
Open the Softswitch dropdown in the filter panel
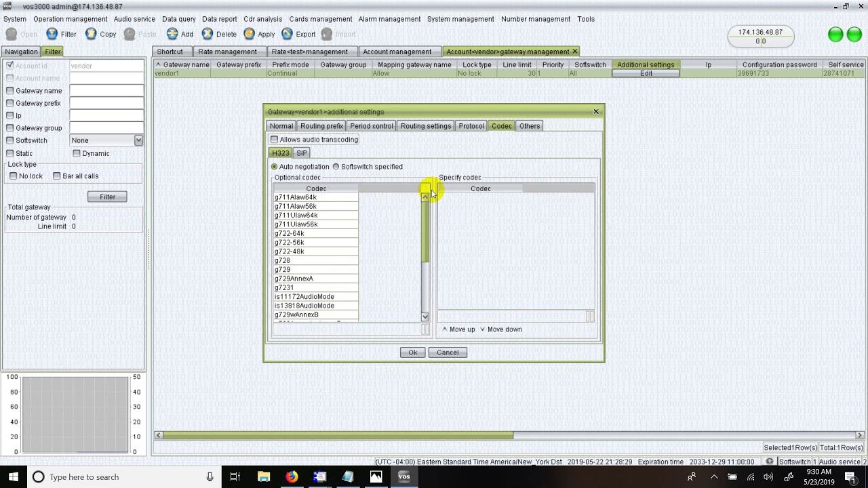(x=138, y=140)
